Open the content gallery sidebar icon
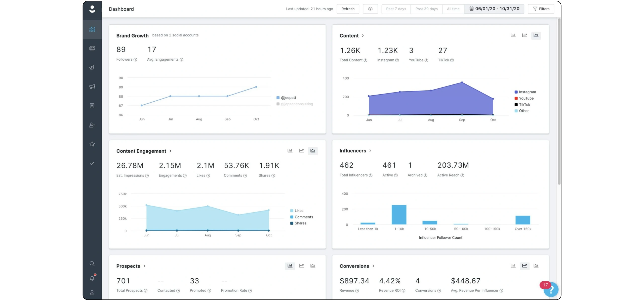 (92, 48)
